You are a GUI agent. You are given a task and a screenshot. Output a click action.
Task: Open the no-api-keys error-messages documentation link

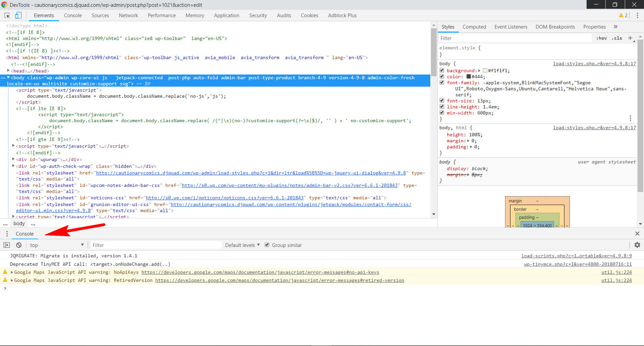click(260, 272)
